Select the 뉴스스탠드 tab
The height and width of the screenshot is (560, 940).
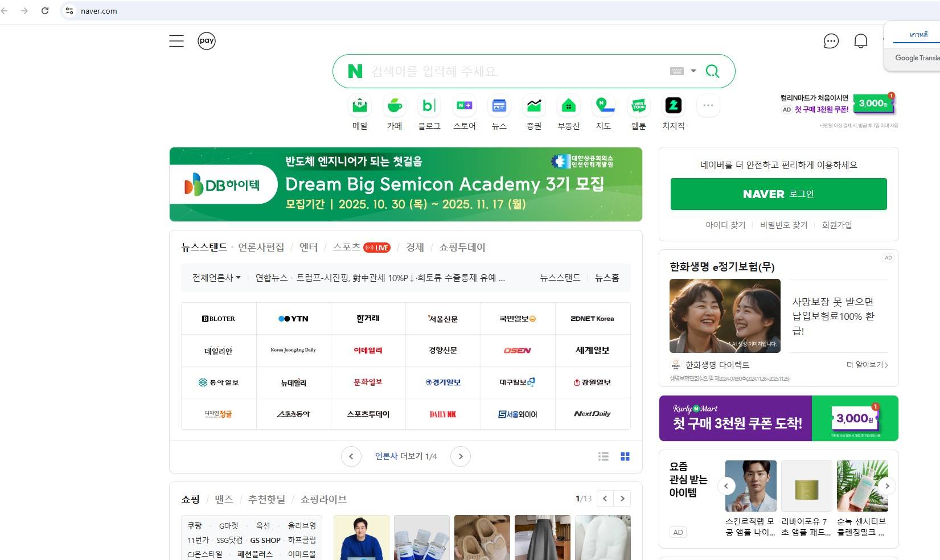(204, 247)
